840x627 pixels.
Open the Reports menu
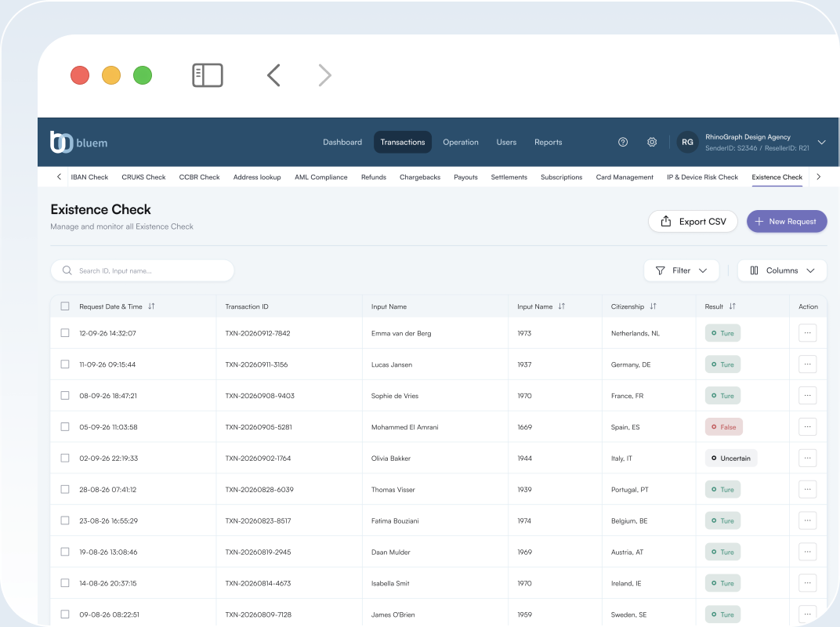[x=548, y=142]
